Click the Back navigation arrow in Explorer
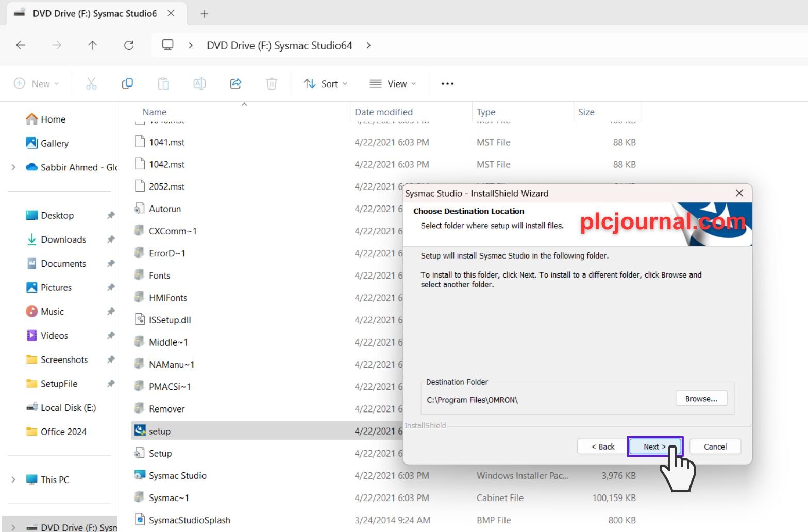Viewport: 808px width, 532px height. (x=21, y=45)
